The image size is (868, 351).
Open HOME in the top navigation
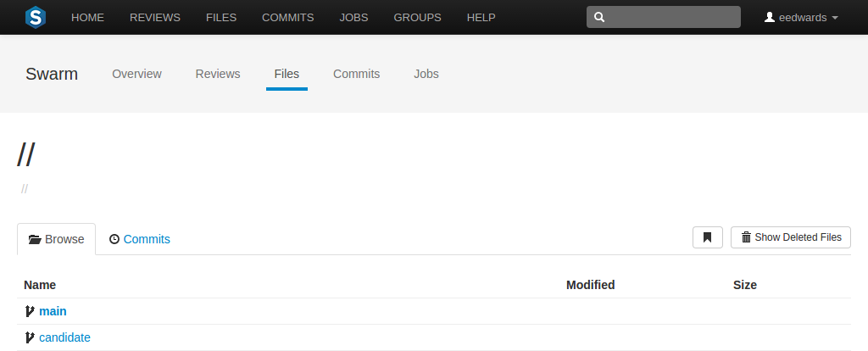87,18
